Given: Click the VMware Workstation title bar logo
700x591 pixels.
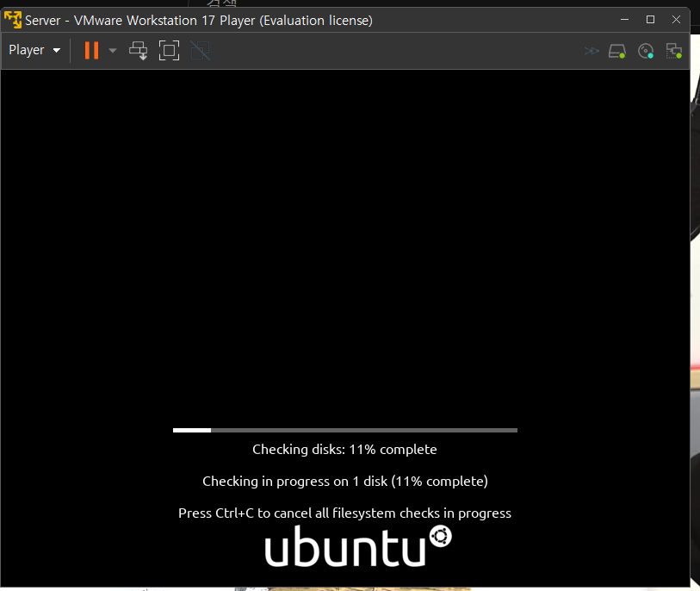Looking at the screenshot, I should pos(13,20).
